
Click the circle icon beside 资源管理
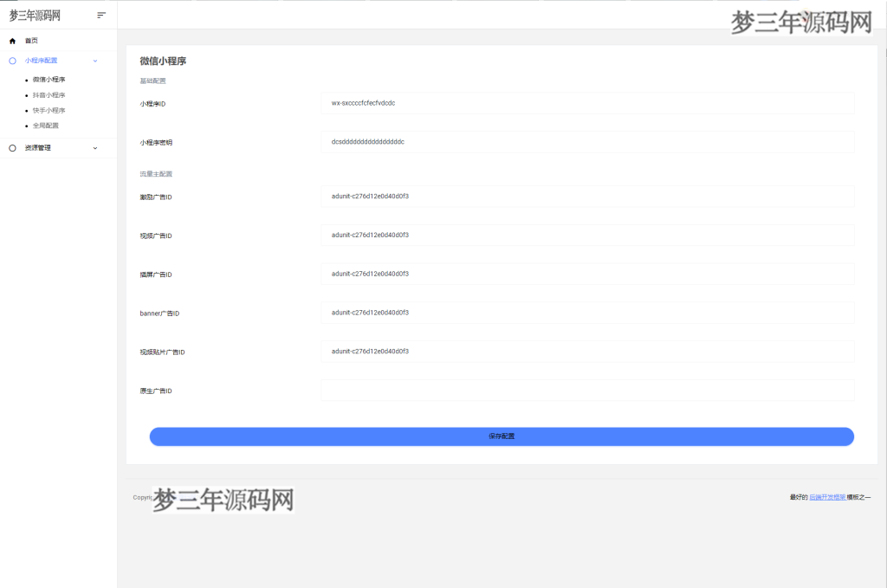12,148
